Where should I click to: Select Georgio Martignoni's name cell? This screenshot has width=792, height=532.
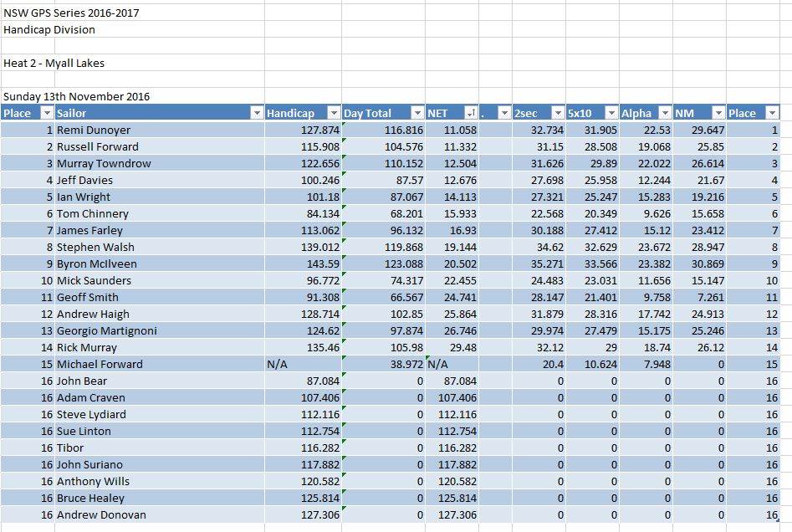coord(106,331)
